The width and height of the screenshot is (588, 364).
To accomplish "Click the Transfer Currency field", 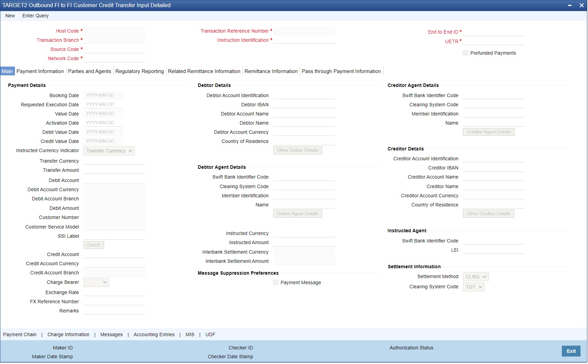I will click(x=114, y=161).
